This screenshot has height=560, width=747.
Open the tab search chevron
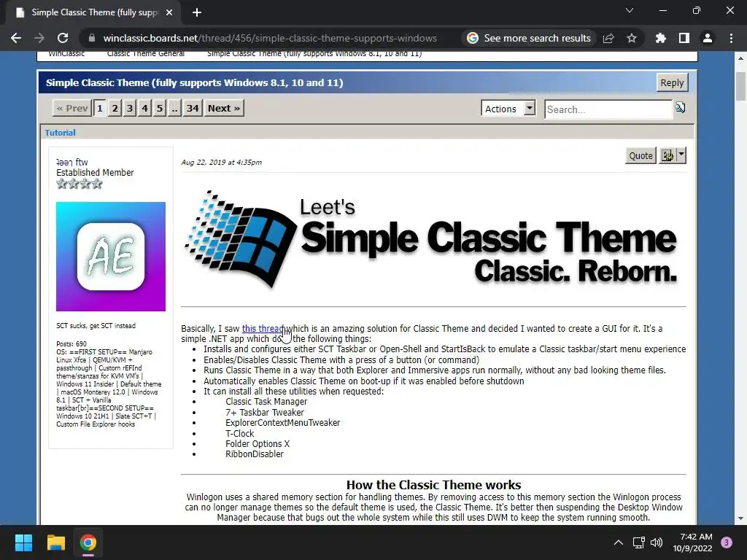630,10
